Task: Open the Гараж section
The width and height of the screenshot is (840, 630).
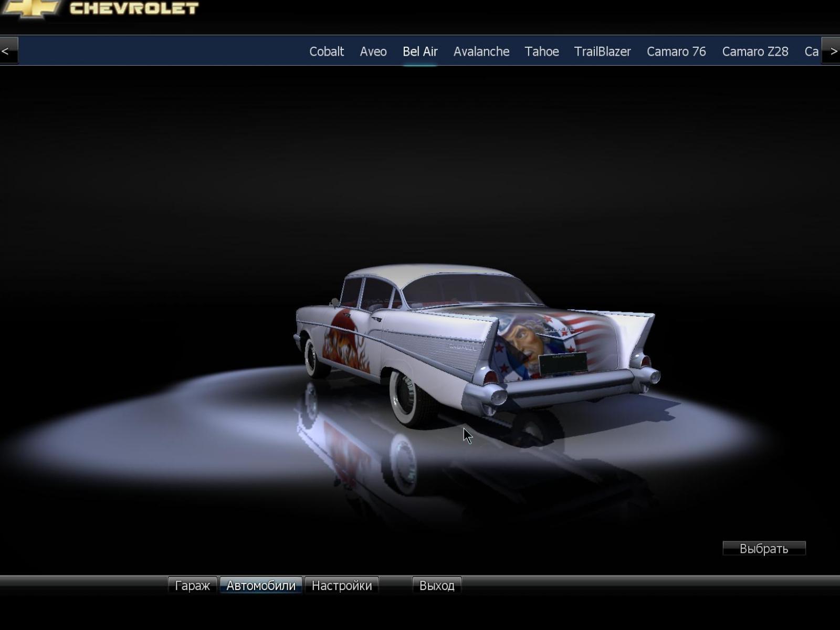Action: pos(192,585)
